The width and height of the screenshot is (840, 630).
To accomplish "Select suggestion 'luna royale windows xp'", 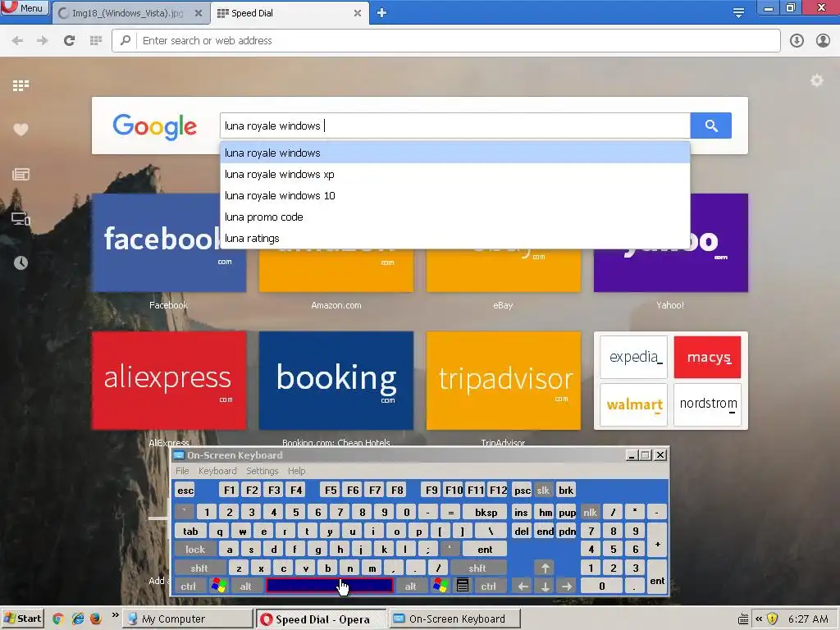I will point(454,174).
